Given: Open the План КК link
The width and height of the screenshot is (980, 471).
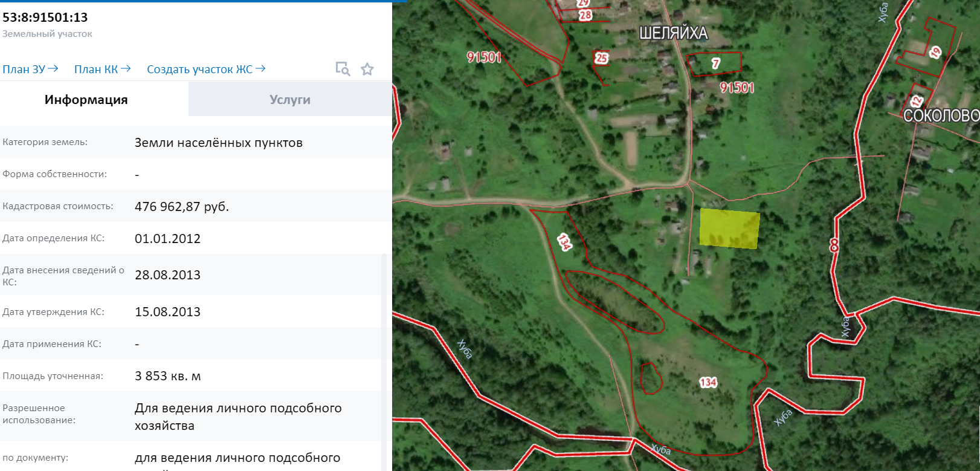Looking at the screenshot, I should click(102, 69).
